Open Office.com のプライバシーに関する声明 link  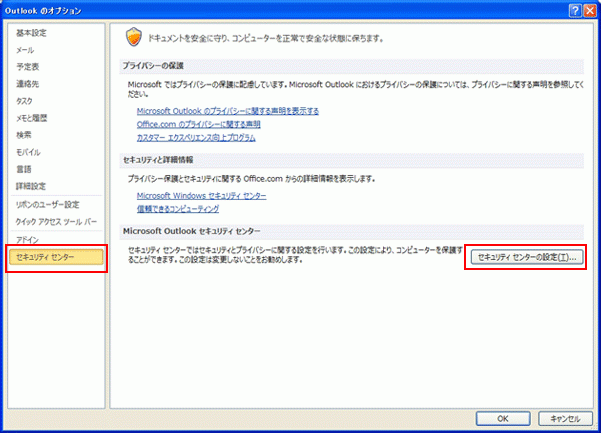click(x=199, y=124)
